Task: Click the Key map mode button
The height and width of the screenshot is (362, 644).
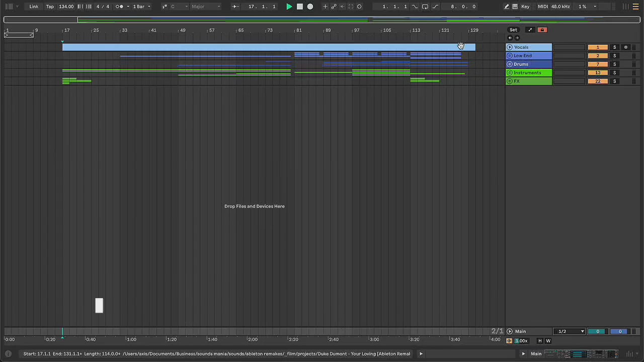Action: coord(525,7)
